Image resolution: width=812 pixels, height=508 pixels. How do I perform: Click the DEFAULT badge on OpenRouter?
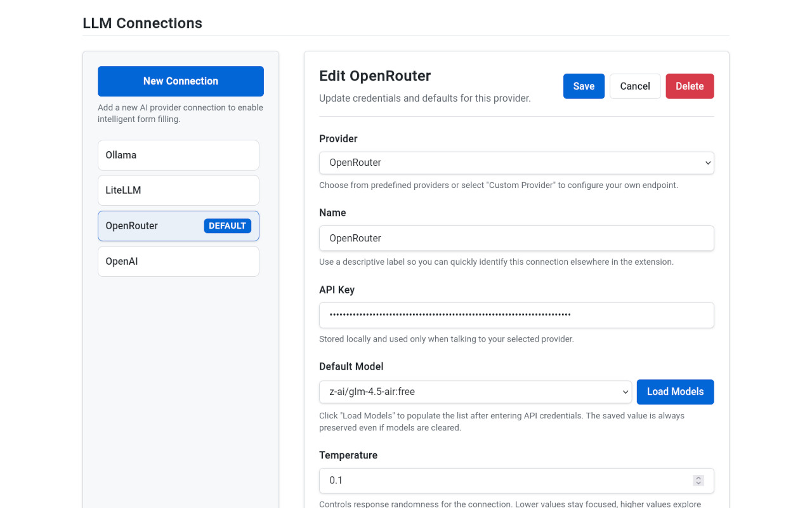click(x=227, y=226)
